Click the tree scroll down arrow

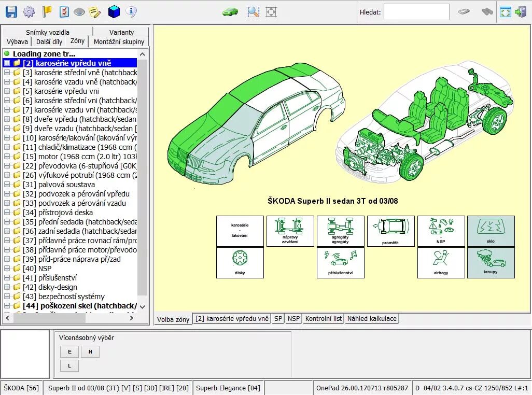point(143,306)
